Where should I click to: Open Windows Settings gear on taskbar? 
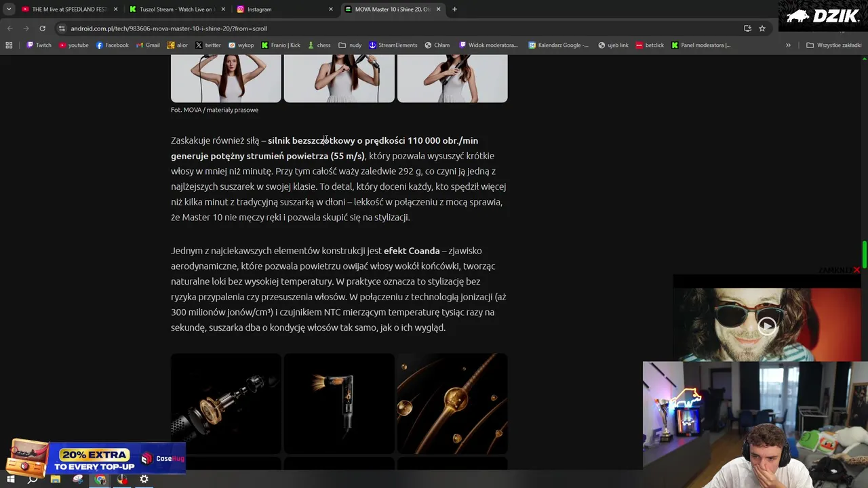[x=144, y=479]
